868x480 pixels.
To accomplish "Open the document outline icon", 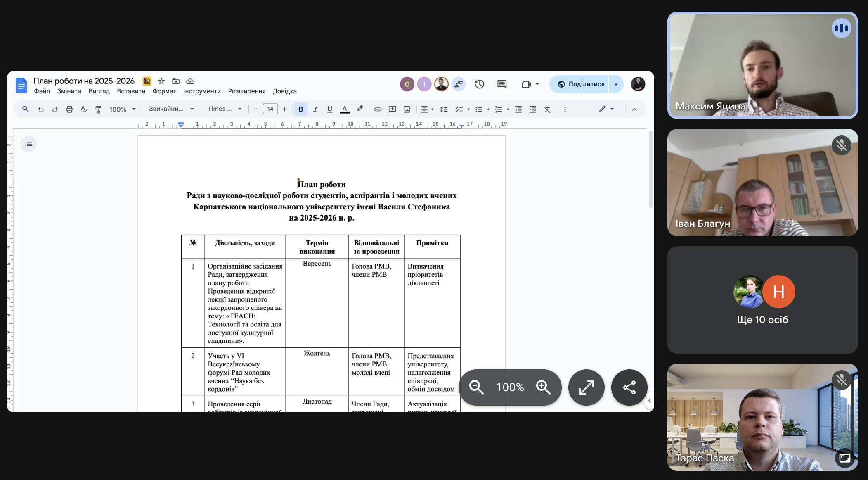I will point(29,144).
